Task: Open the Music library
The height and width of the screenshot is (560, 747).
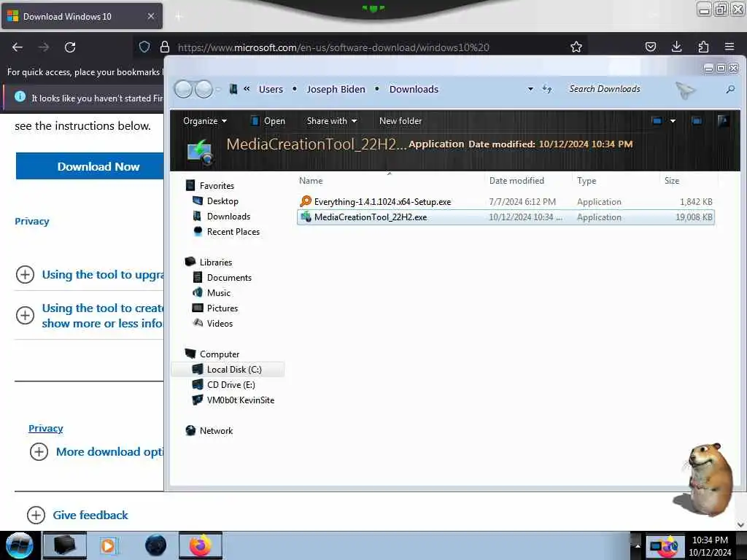Action: 219,293
